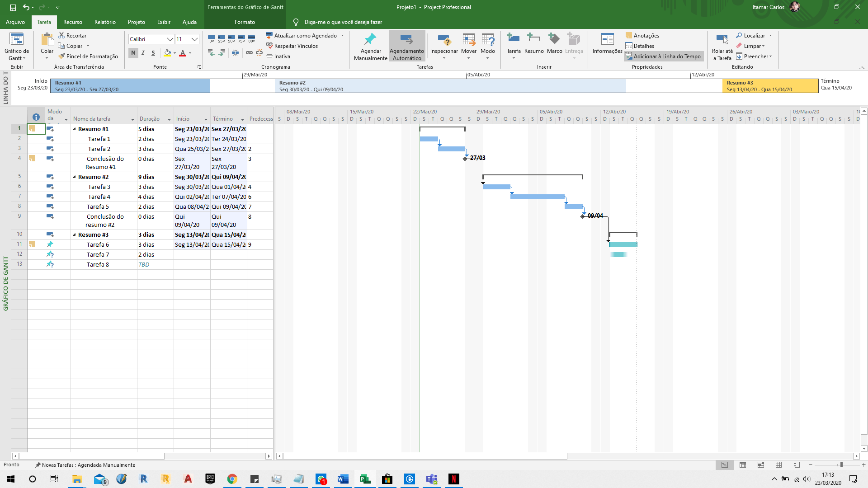Open Excel from the Windows taskbar
Viewport: 868px width, 488px height.
365,479
